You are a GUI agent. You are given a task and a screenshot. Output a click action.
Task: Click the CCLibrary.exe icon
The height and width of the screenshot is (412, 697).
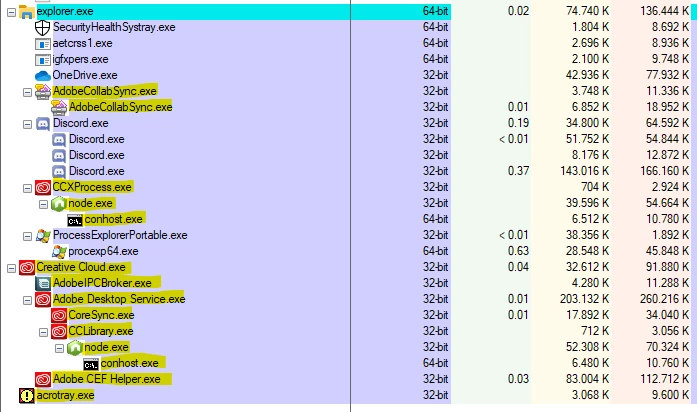(x=59, y=332)
